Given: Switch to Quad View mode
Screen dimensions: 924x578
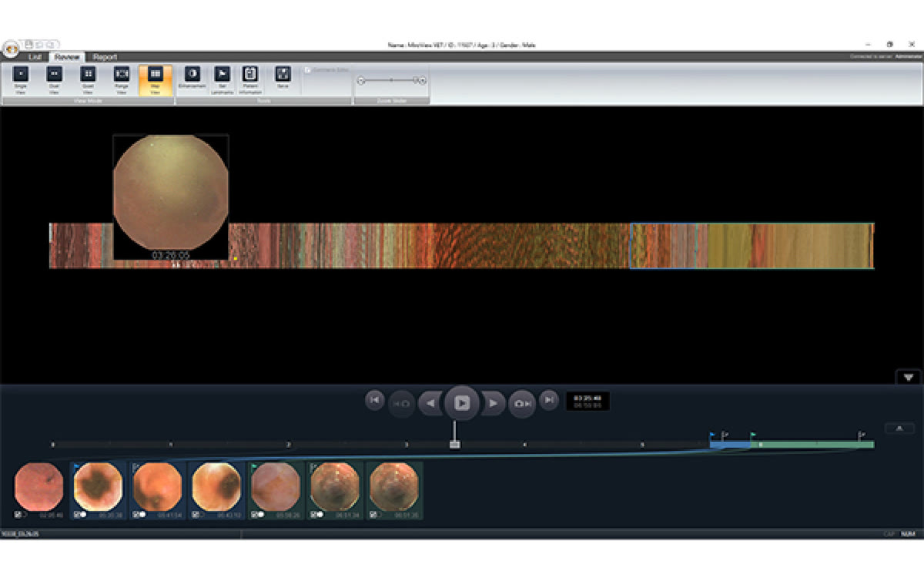Looking at the screenshot, I should 89,80.
